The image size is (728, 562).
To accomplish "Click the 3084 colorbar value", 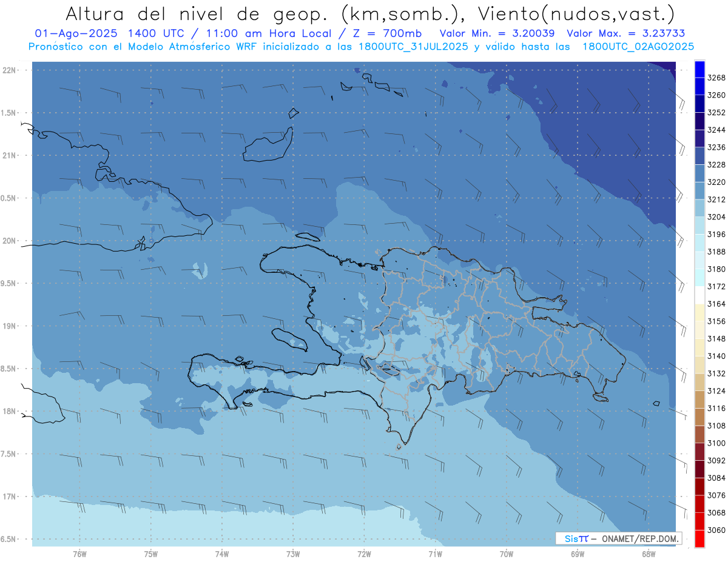I will click(x=716, y=478).
